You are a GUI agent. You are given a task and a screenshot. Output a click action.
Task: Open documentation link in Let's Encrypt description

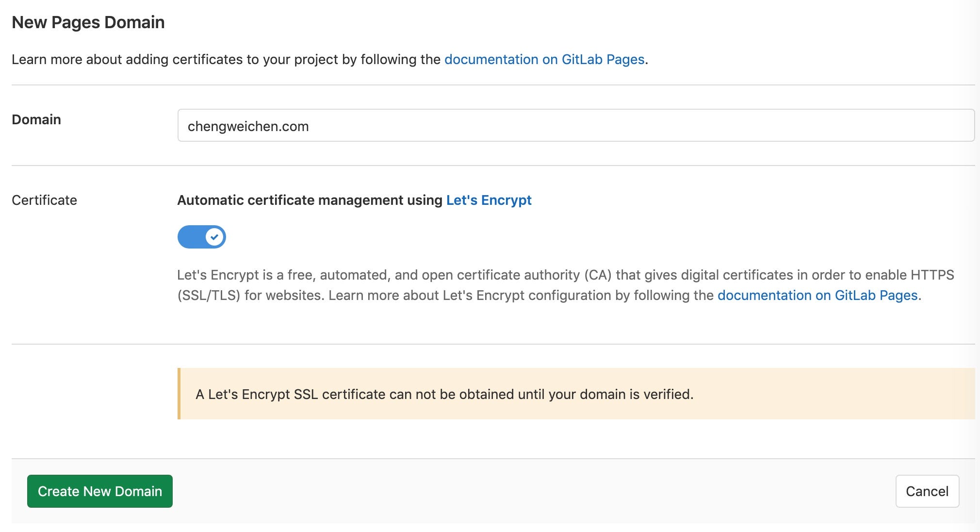point(817,295)
